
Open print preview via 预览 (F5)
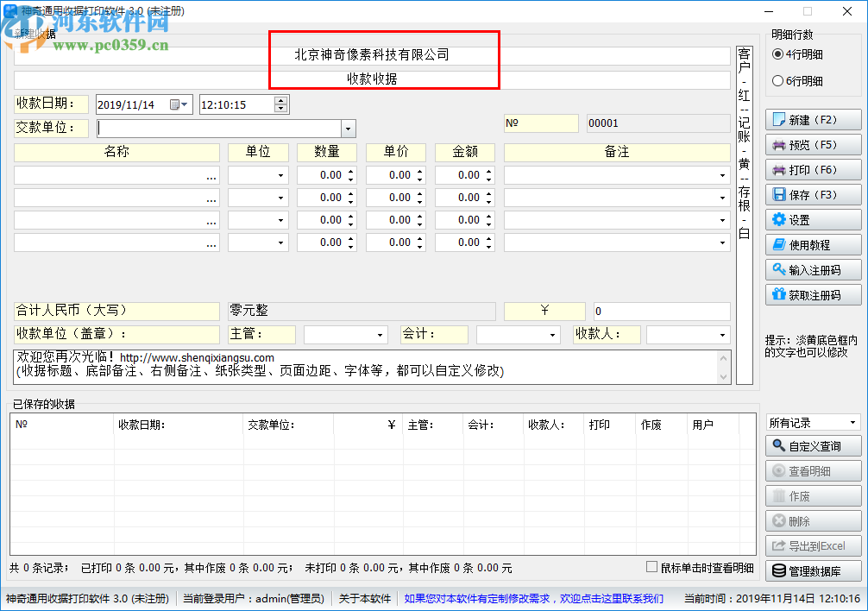[x=812, y=144]
